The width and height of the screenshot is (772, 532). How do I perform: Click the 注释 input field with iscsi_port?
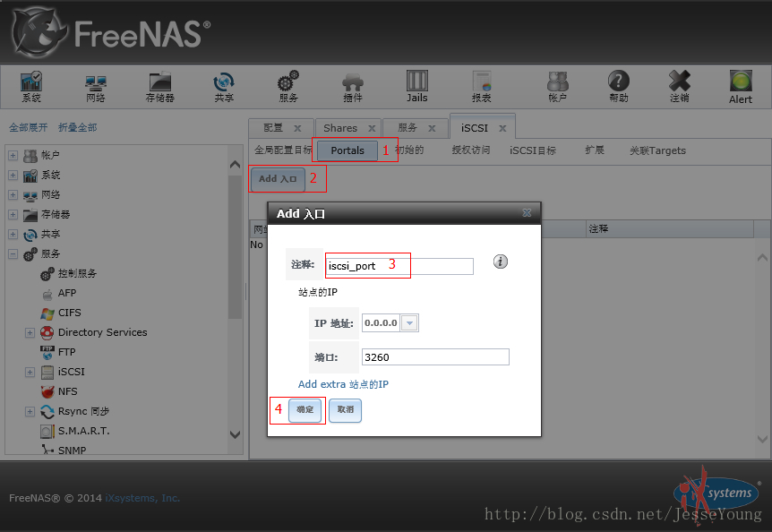(x=399, y=266)
